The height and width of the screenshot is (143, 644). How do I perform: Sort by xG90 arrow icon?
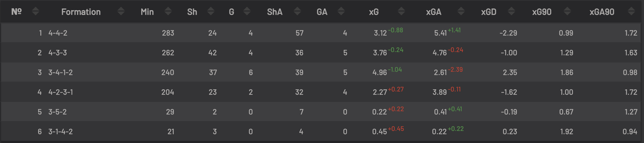tap(567, 12)
